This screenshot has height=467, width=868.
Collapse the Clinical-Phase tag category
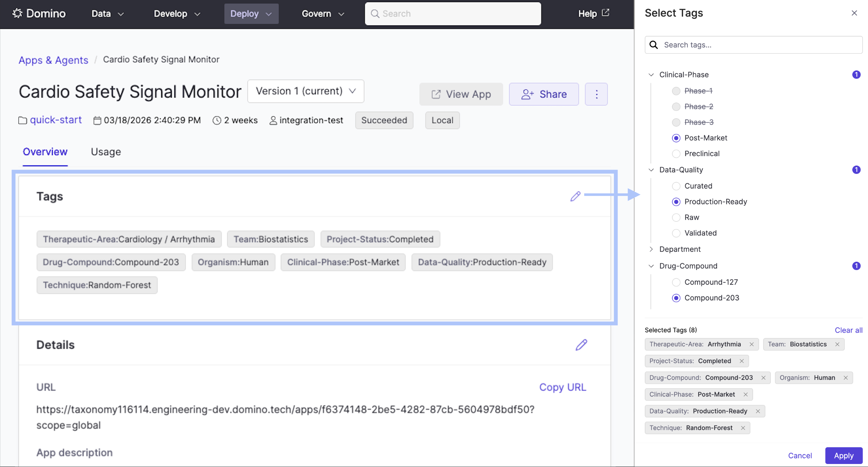(x=651, y=75)
